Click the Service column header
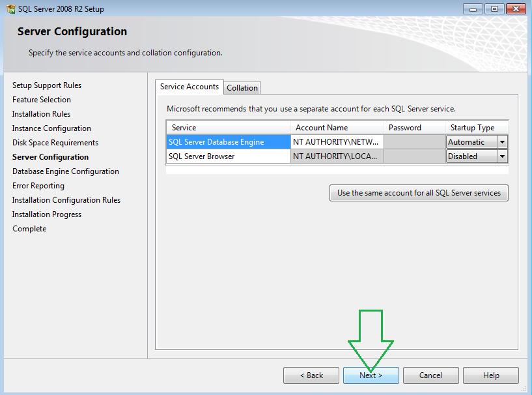Screen dimensions: 532x395 pyautogui.click(x=229, y=128)
